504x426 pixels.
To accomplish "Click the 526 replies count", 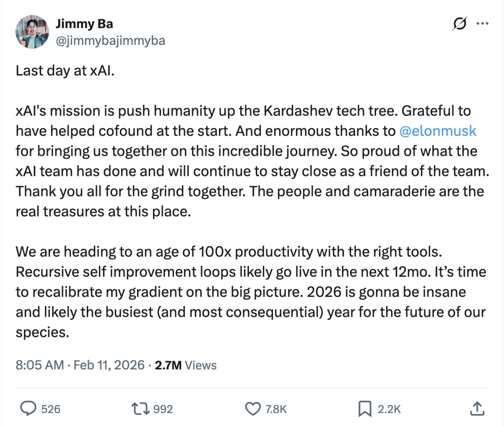I will tap(51, 409).
